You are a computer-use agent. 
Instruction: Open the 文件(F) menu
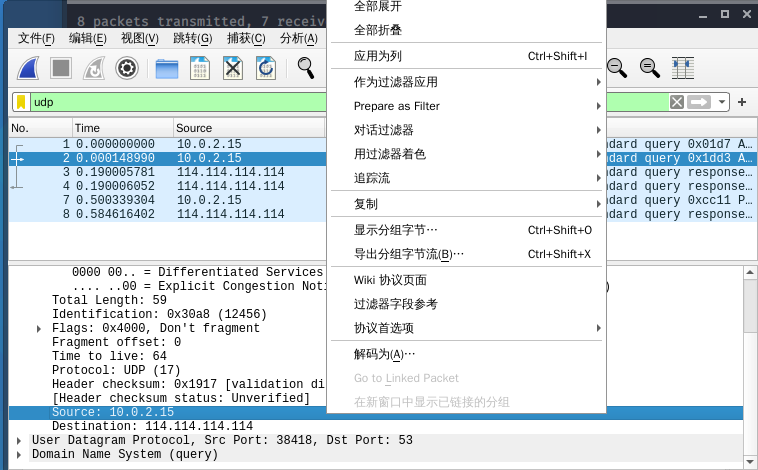click(x=36, y=38)
